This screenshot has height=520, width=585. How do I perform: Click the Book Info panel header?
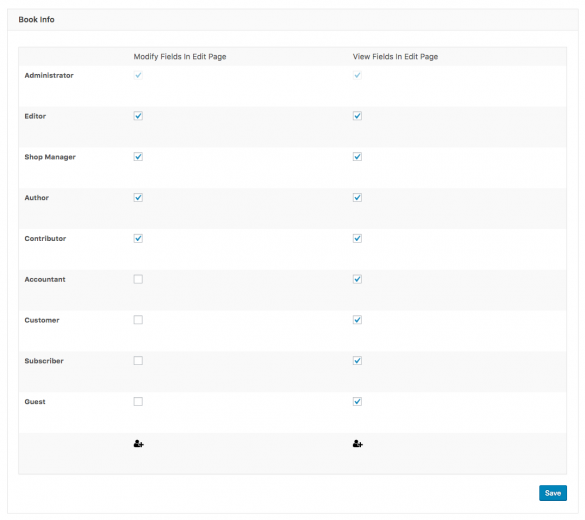[292, 19]
